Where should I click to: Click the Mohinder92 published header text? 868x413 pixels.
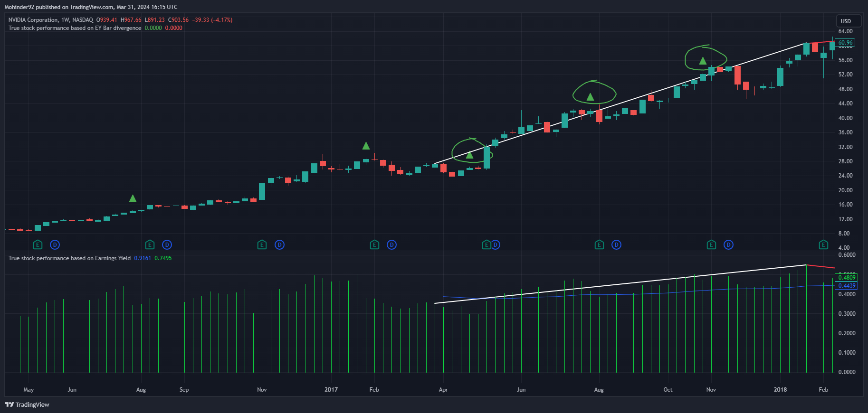(x=91, y=7)
